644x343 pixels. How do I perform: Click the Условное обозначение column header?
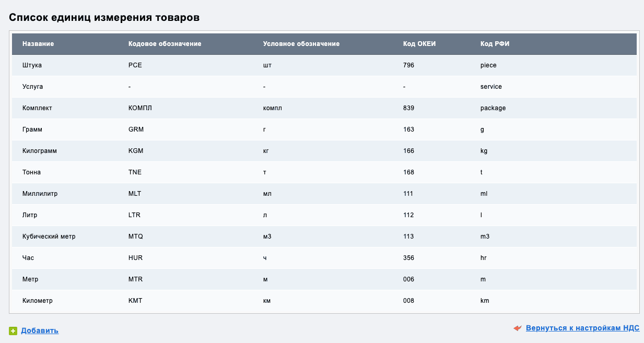301,44
